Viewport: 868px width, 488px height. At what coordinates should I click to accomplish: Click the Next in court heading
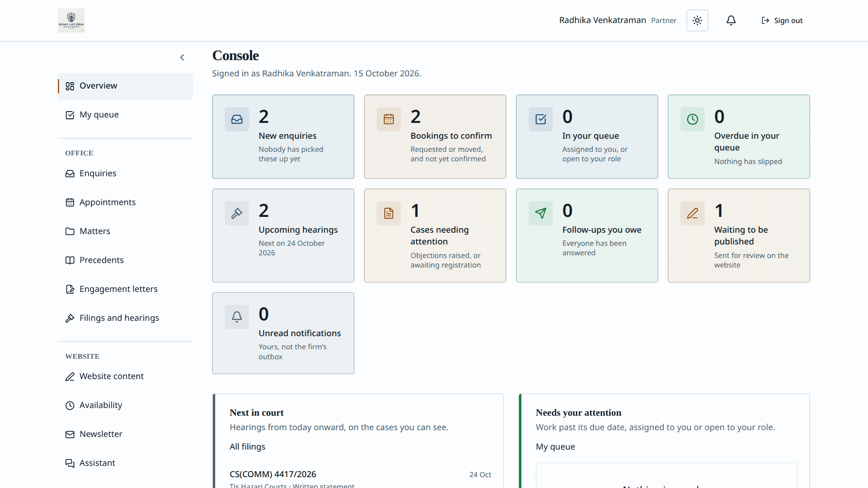click(x=256, y=413)
